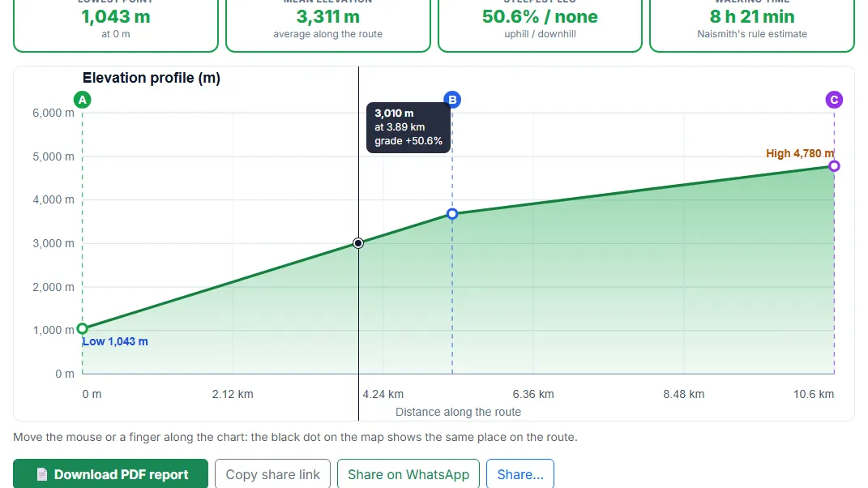The width and height of the screenshot is (868, 488).
Task: Click the 'Distance along the route' axis title
Action: (459, 412)
